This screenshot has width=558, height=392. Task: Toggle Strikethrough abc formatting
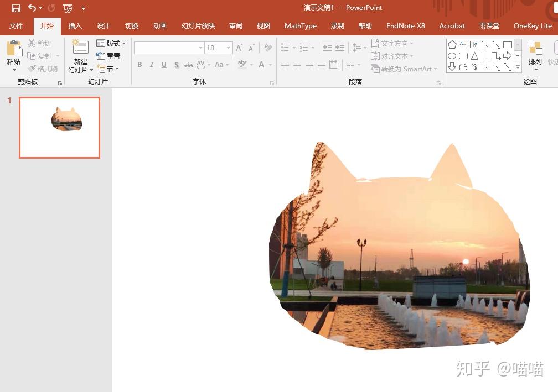coord(189,65)
